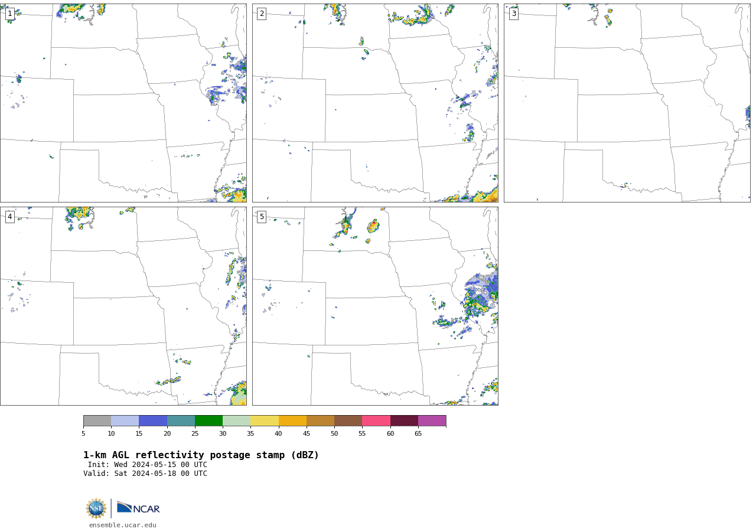Viewport: 756px width, 532px height.
Task: Click the number label on panel 4
Action: point(9,217)
